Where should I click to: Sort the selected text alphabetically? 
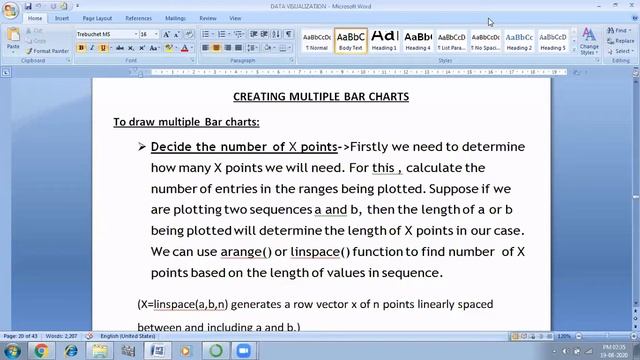tap(276, 34)
